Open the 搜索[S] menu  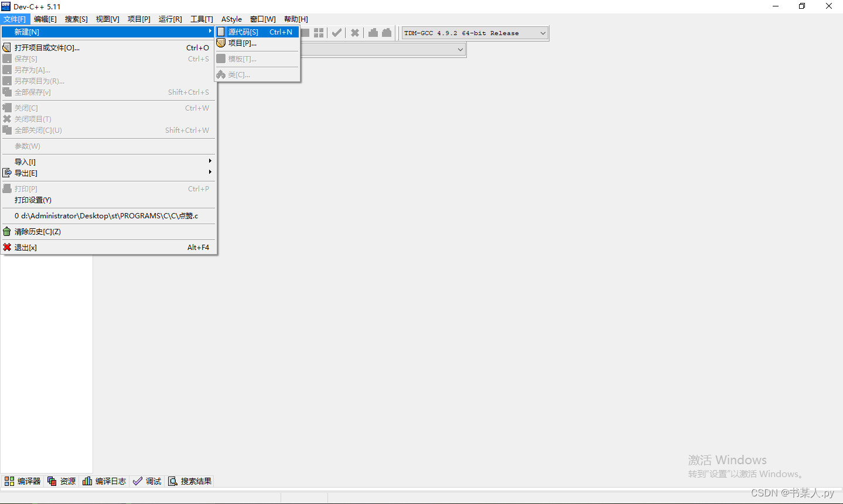[x=76, y=19]
